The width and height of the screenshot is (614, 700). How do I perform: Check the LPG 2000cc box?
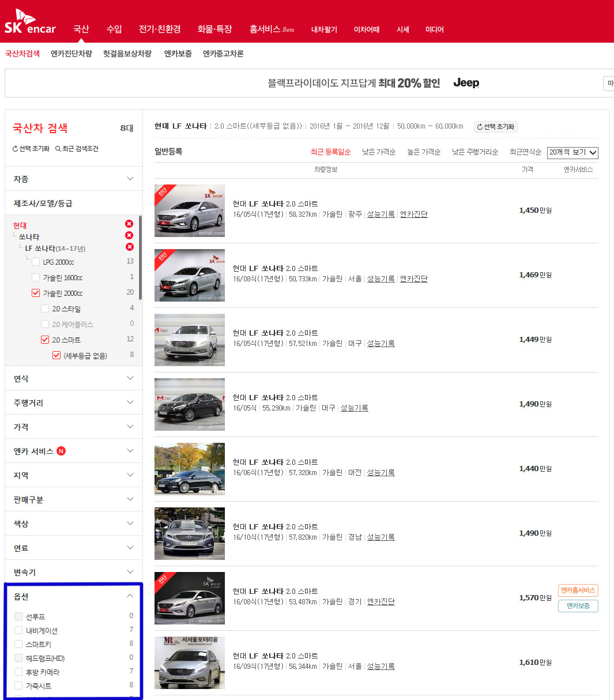tap(36, 262)
